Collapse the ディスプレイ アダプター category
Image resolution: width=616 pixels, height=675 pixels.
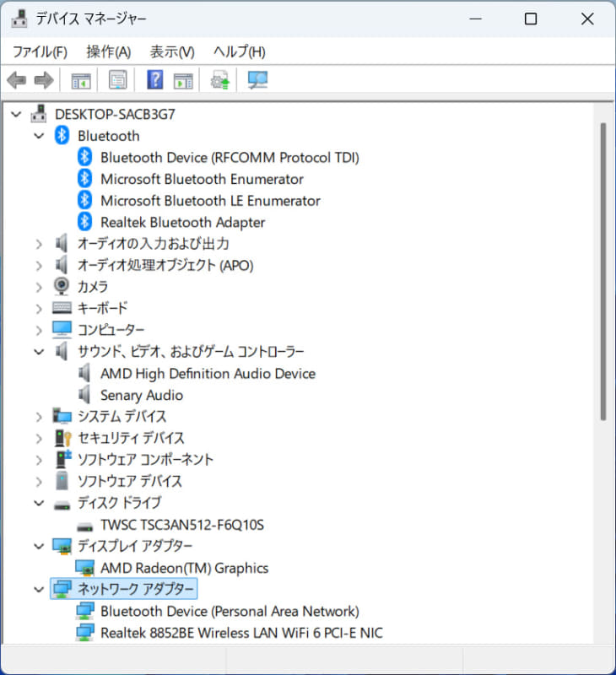(x=39, y=546)
